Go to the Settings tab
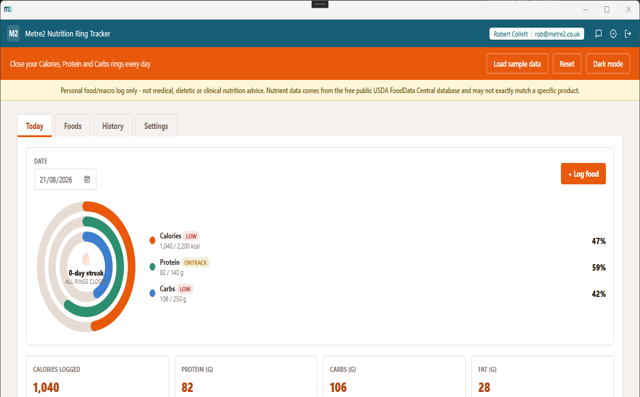The image size is (640, 397). coord(156,126)
